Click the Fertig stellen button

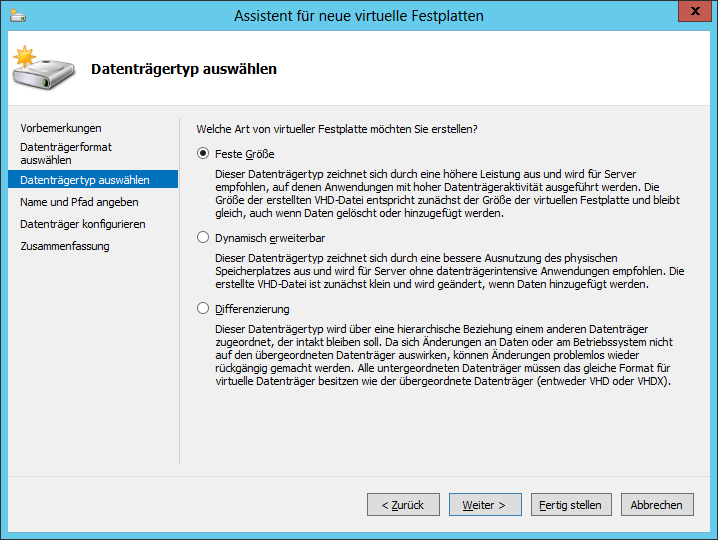pos(570,505)
